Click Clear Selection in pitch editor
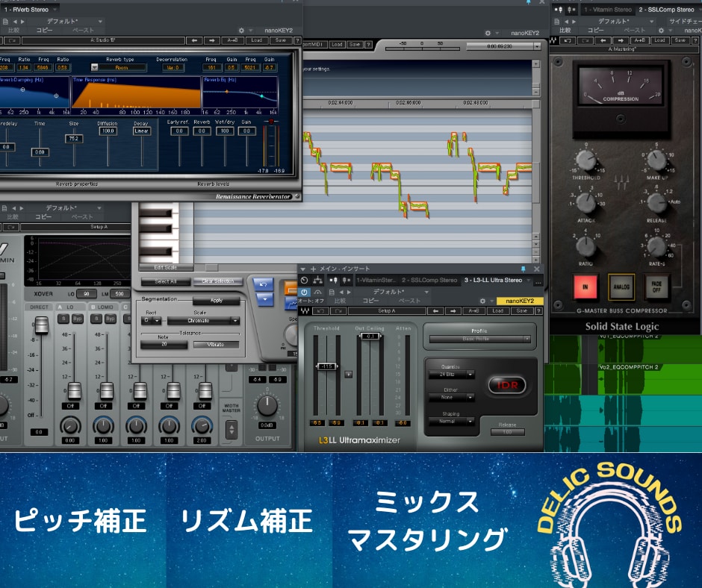The width and height of the screenshot is (702, 588). (x=217, y=281)
